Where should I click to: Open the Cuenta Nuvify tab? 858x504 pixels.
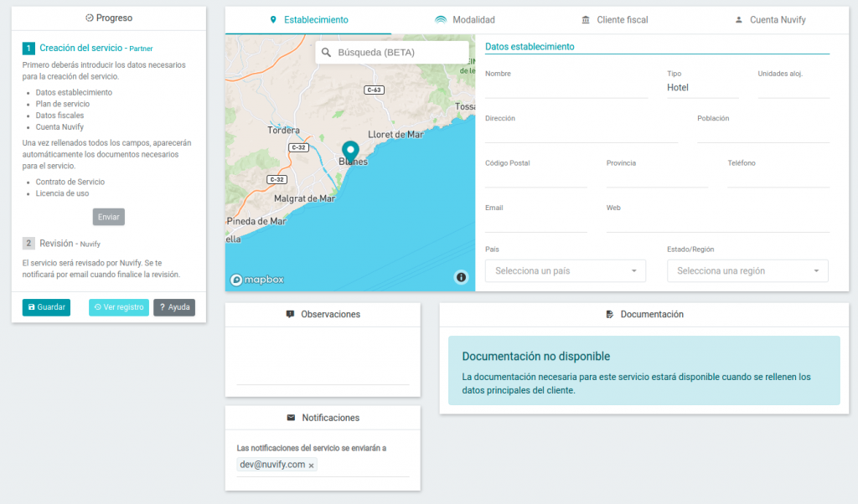tap(770, 20)
